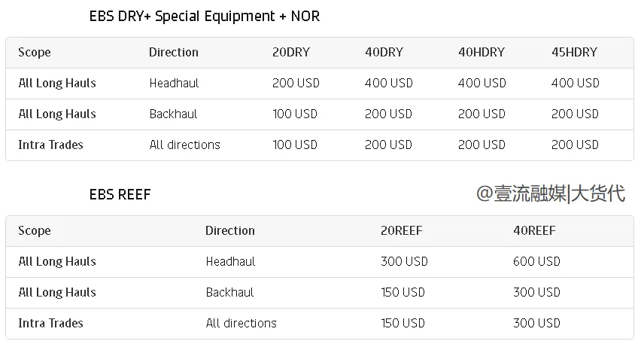
Task: Click the 40HDRY column header
Action: [x=481, y=53]
